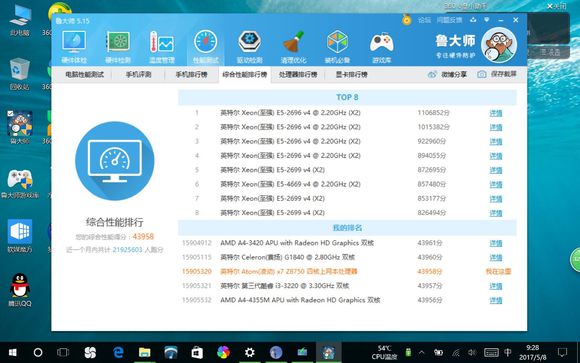This screenshot has height=363, width=580.
Task: Click the 此电脑 desktop icon
Action: pos(20,21)
